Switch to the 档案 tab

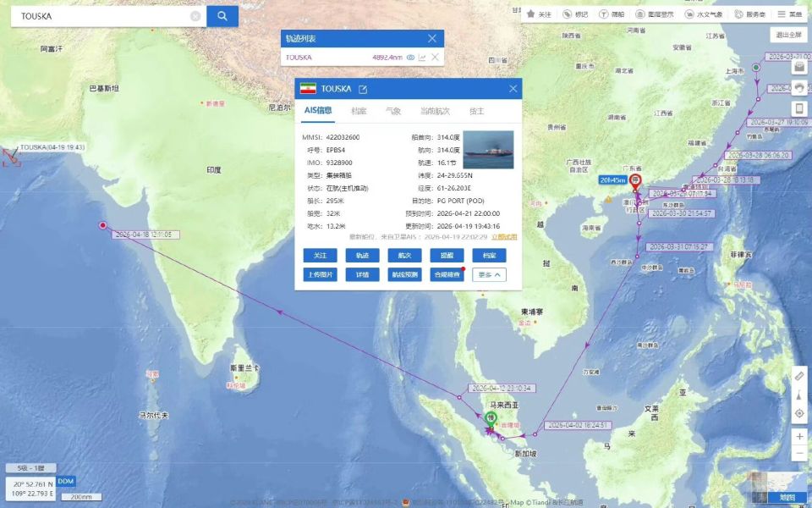(359, 111)
